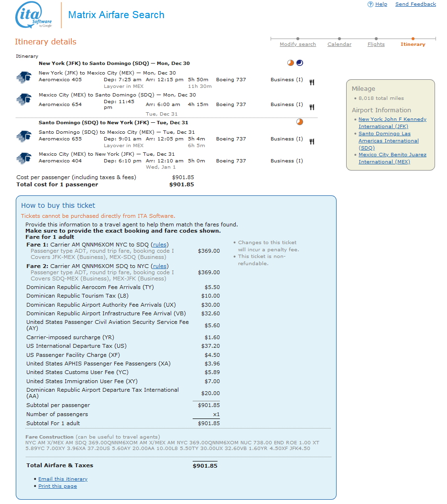Select the Aeromexico 405 flight number

pos(60,80)
